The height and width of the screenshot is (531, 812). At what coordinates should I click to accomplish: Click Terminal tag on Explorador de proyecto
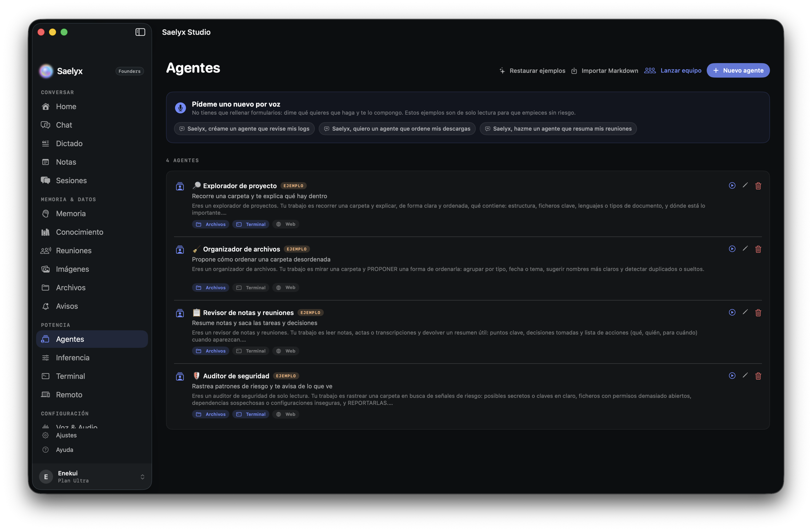(251, 224)
